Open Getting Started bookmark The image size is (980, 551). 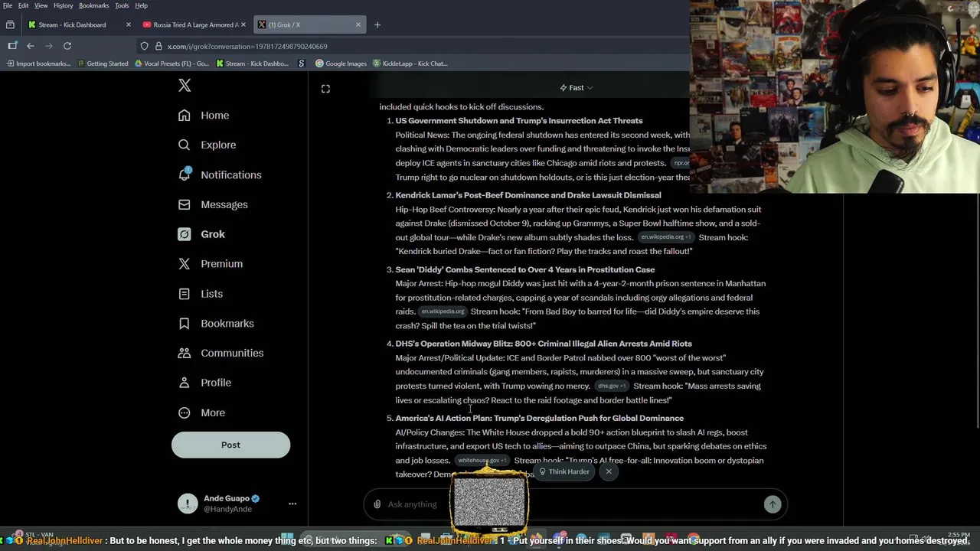point(103,64)
